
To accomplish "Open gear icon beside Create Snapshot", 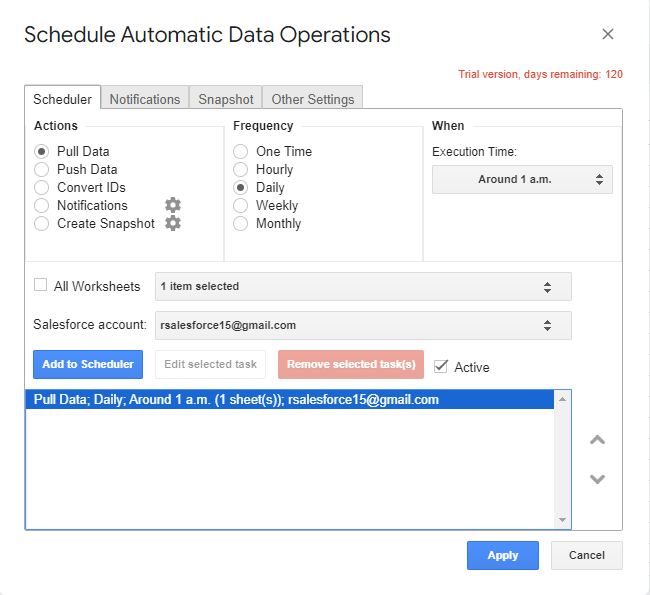I will [x=173, y=223].
